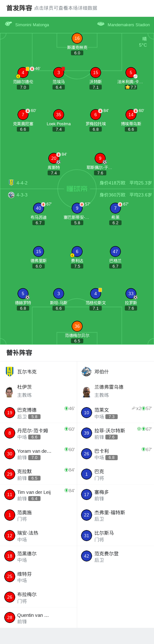Select player 20 库斯特 on pitch
The width and height of the screenshot is (154, 644).
tap(54, 158)
